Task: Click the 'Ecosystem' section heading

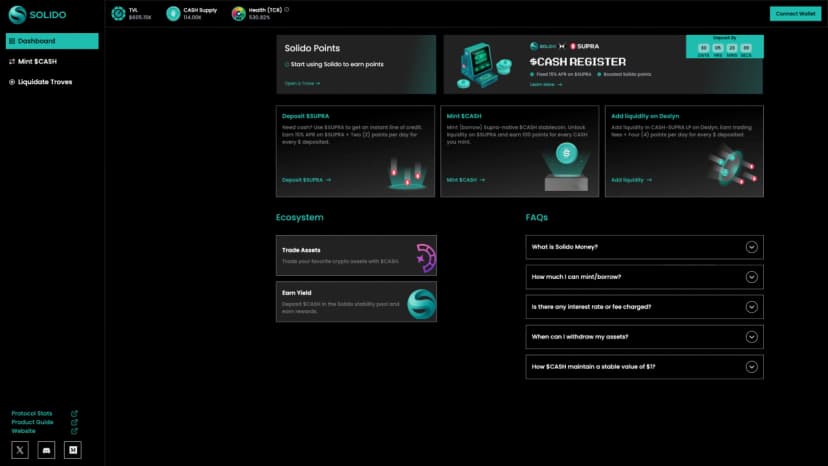Action: (299, 217)
